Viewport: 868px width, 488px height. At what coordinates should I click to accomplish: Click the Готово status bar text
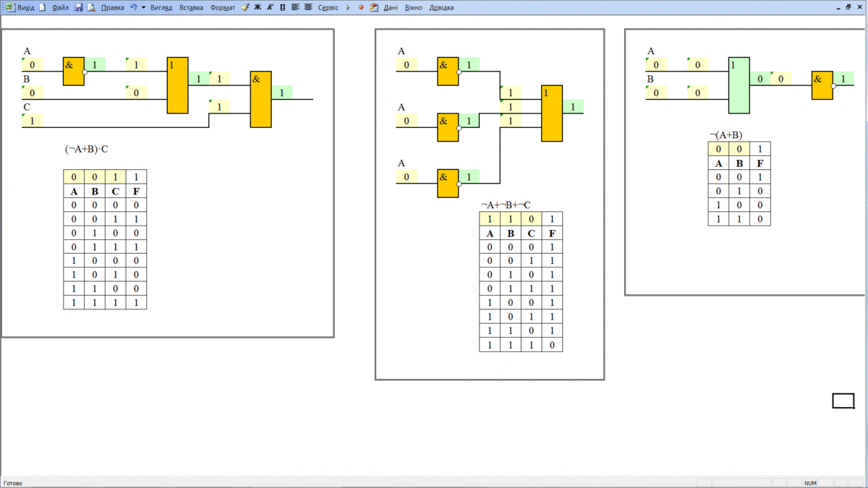[x=13, y=483]
